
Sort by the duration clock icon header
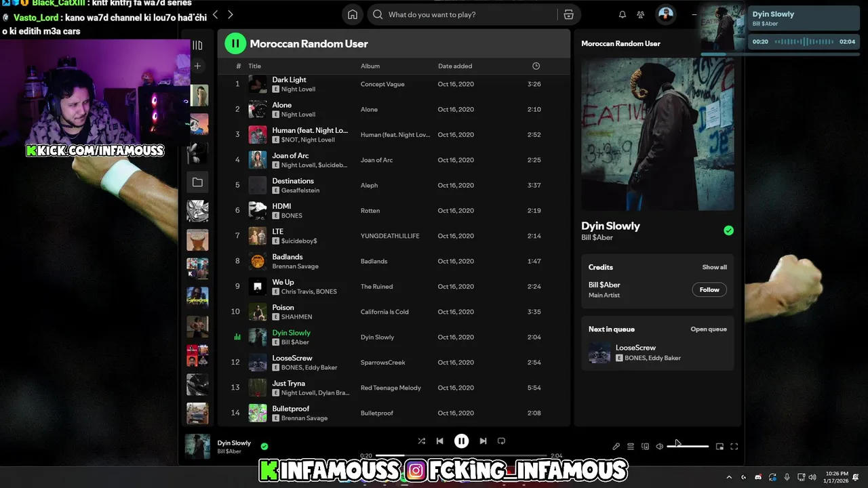click(536, 66)
